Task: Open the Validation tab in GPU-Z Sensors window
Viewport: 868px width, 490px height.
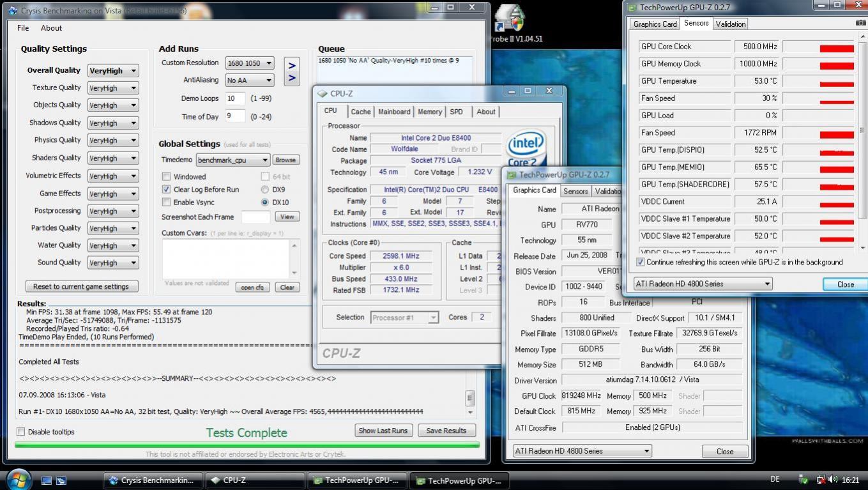Action: point(731,24)
